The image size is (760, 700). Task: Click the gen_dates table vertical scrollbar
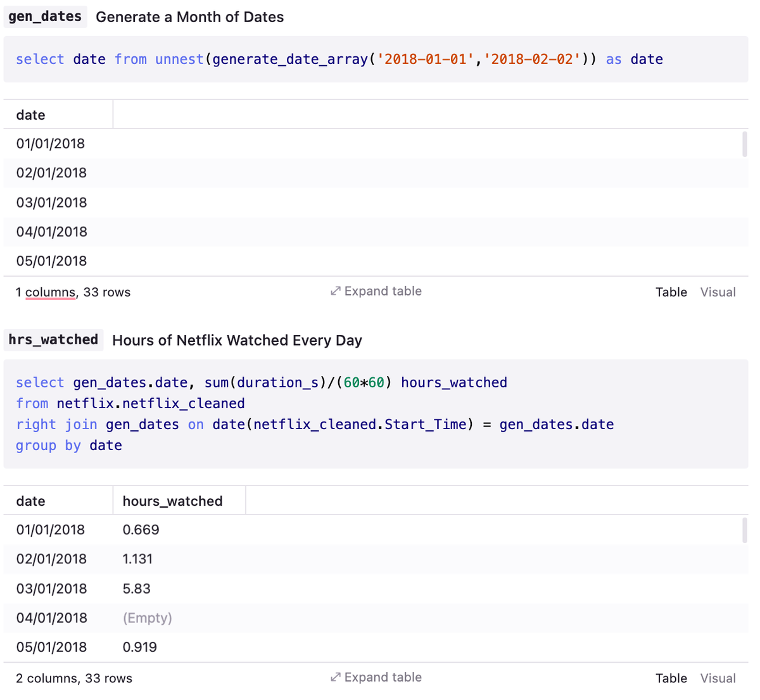(744, 144)
